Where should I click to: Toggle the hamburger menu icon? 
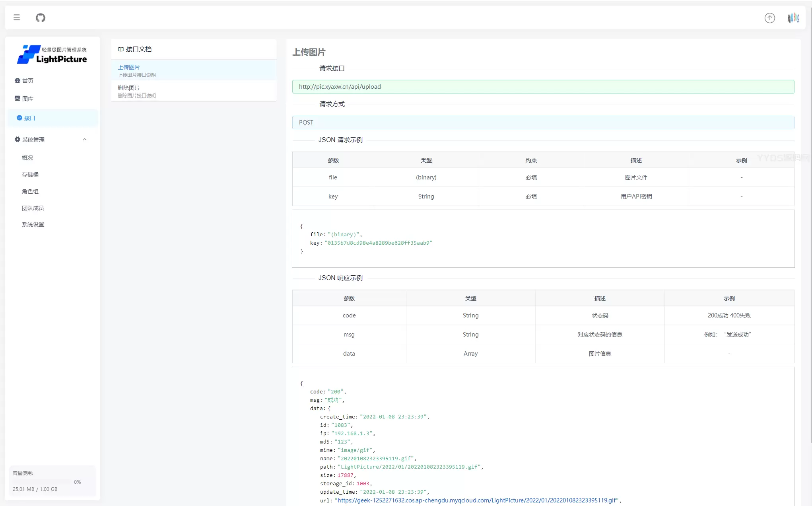[17, 18]
